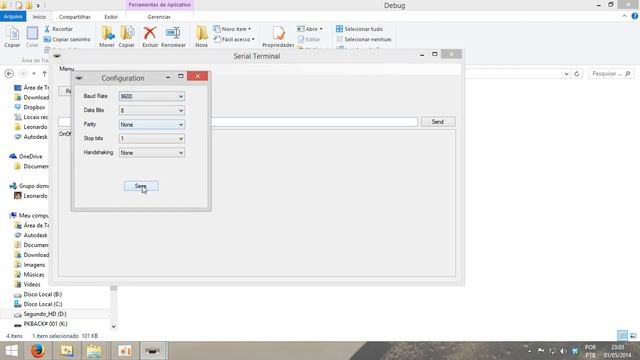Collapse the Explorer ribbon chevron
This screenshot has width=640, height=360.
coord(624,16)
